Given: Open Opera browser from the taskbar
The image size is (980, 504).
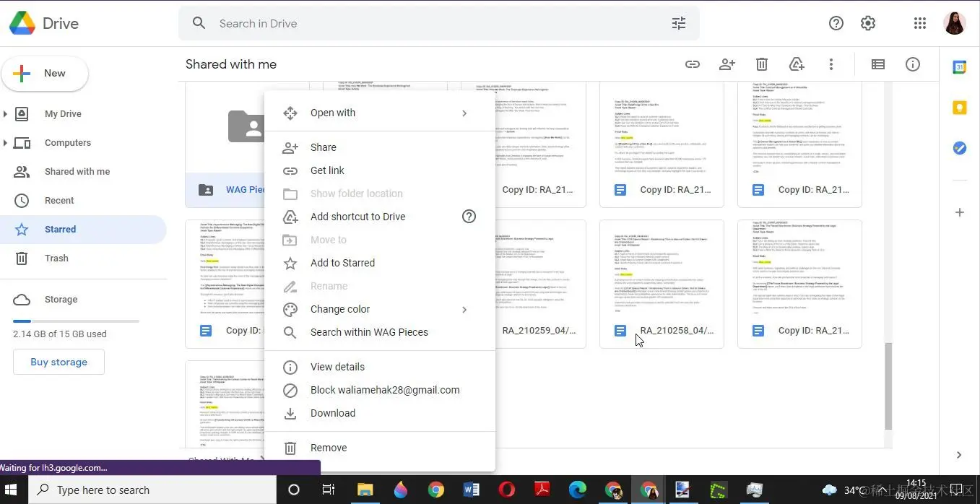Looking at the screenshot, I should [x=506, y=490].
